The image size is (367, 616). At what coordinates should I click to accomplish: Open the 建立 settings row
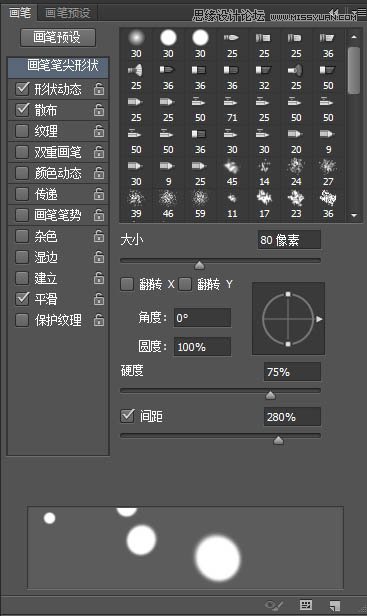click(x=46, y=278)
